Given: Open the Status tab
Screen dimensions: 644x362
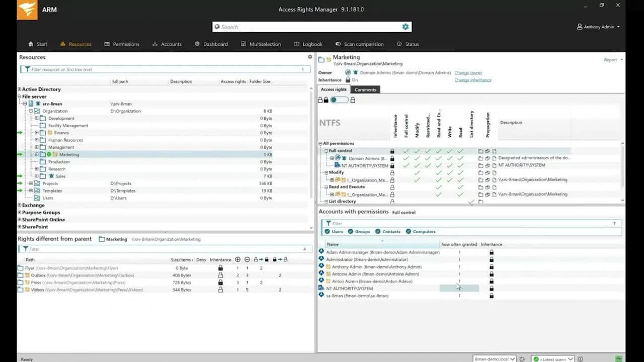Looking at the screenshot, I should pos(408,44).
